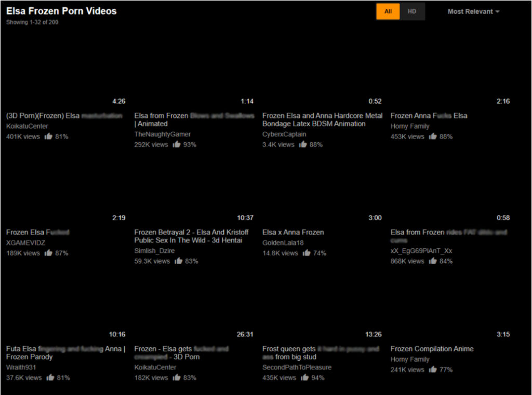Open the TheNaughtyGamer uploader link
The image size is (532, 395).
tap(163, 134)
